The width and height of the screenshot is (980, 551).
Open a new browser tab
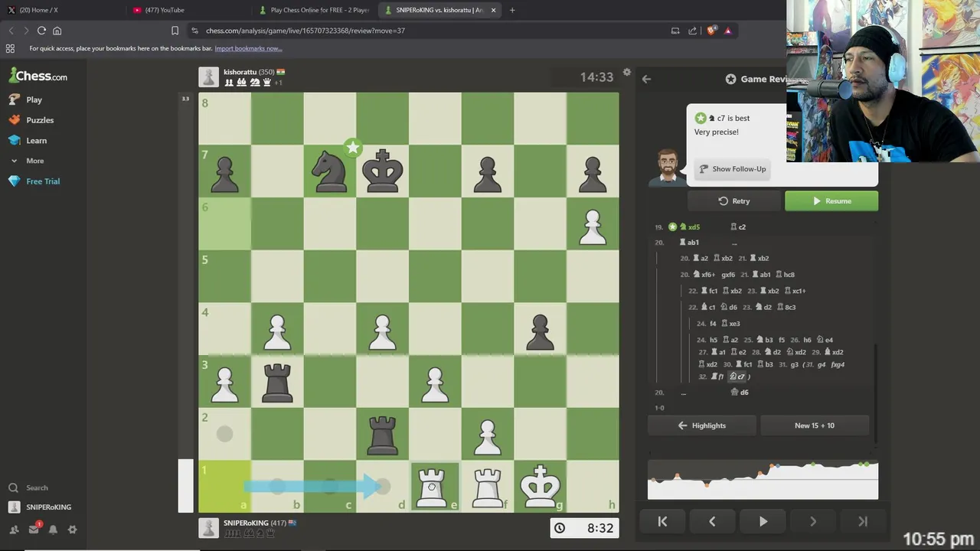point(512,10)
